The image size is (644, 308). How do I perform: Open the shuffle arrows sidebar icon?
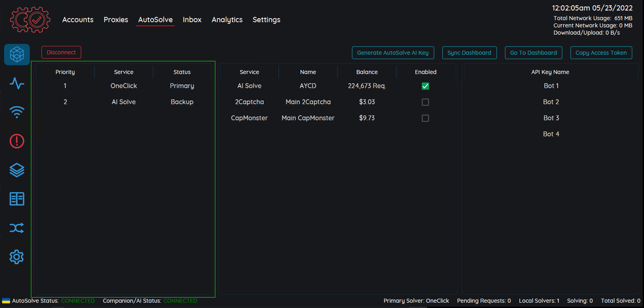point(17,228)
